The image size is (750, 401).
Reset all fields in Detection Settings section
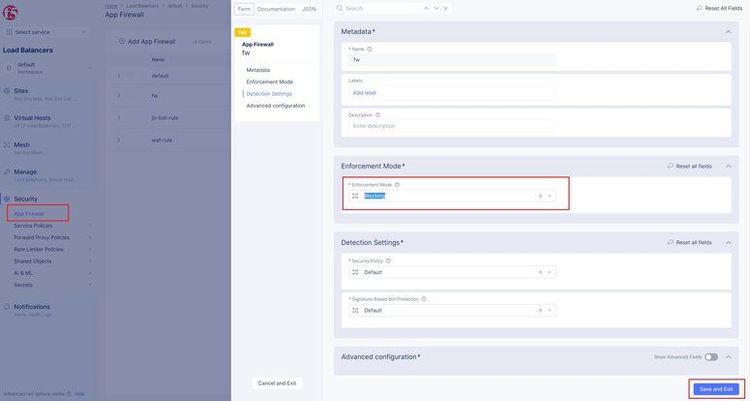pyautogui.click(x=690, y=243)
